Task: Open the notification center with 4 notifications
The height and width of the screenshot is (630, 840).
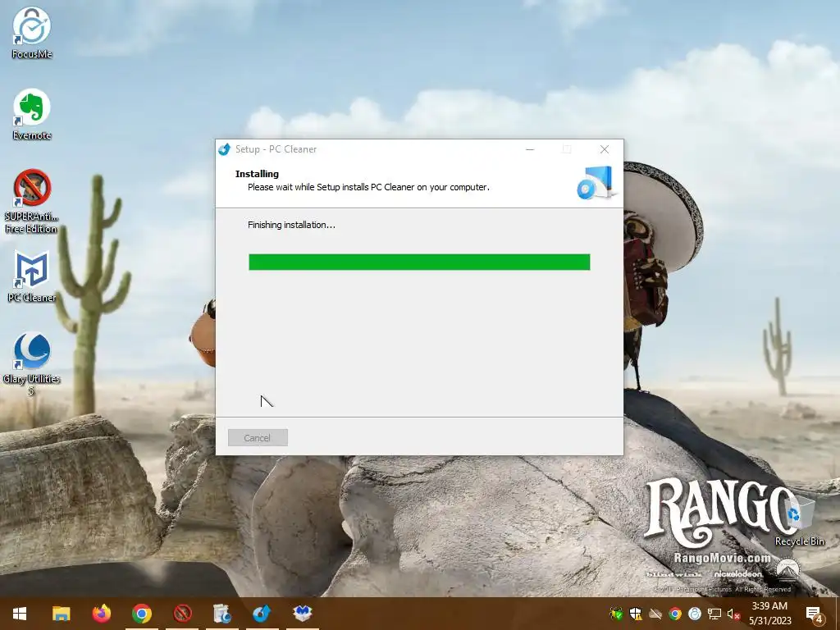Action: click(x=815, y=614)
